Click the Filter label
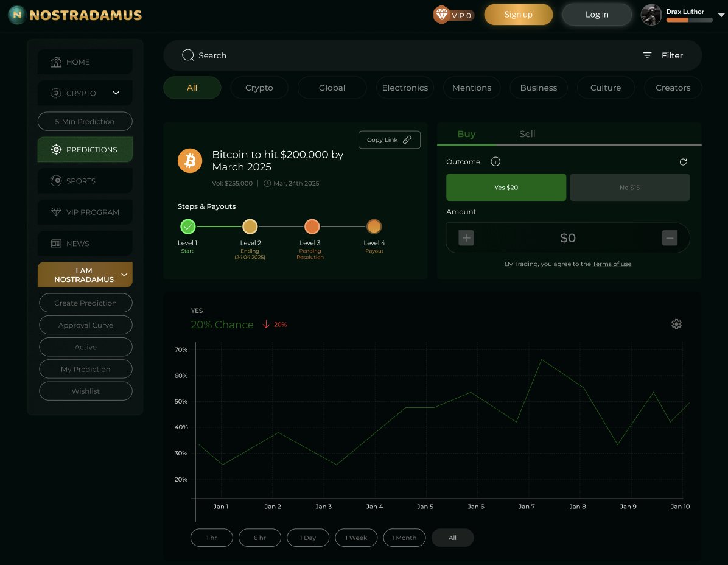728x565 pixels. tap(672, 55)
